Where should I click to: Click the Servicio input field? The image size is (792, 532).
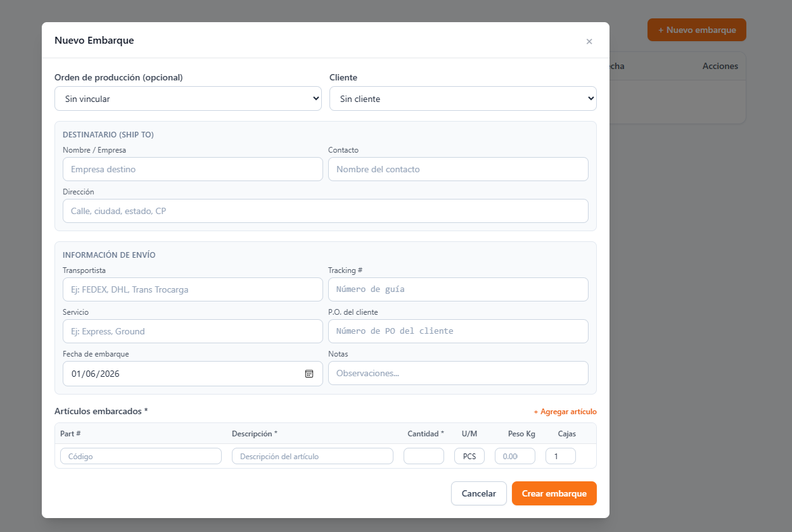click(x=193, y=331)
